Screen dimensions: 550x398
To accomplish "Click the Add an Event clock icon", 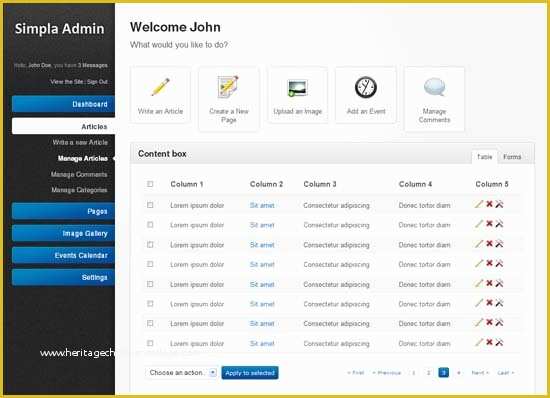I will pos(366,87).
